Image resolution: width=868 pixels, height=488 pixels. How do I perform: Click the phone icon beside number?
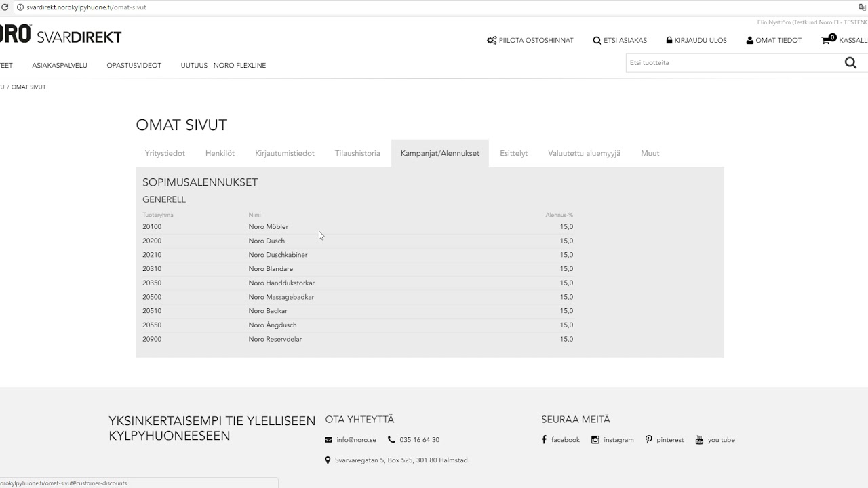(391, 440)
